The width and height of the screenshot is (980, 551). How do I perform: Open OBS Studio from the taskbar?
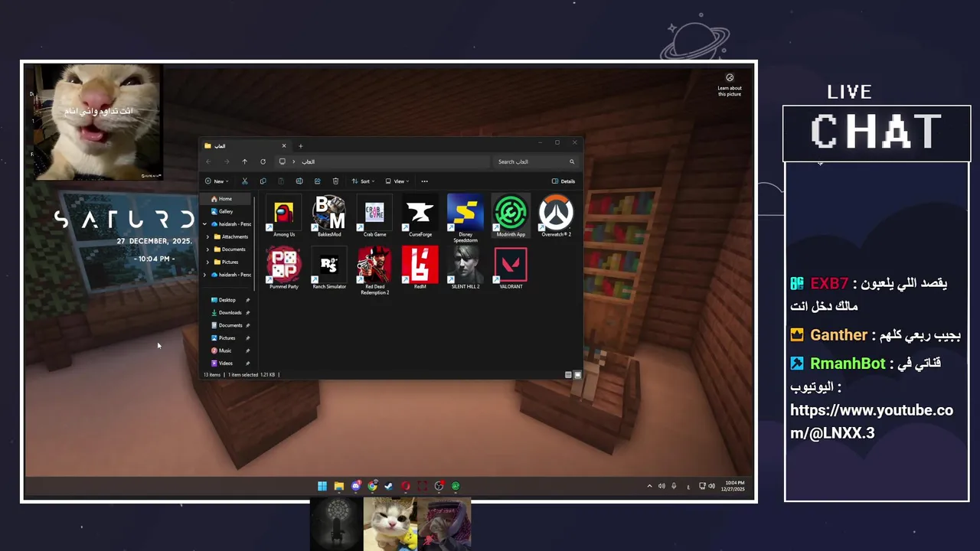point(439,486)
